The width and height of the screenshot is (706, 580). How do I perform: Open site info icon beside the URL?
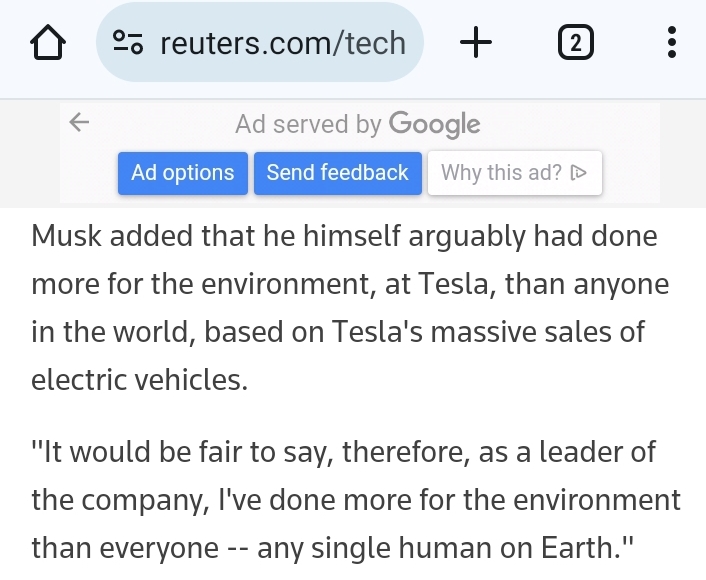(129, 43)
